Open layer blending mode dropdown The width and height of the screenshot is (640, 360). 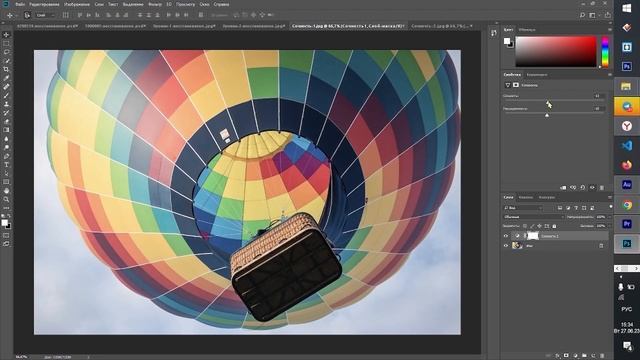click(x=533, y=217)
